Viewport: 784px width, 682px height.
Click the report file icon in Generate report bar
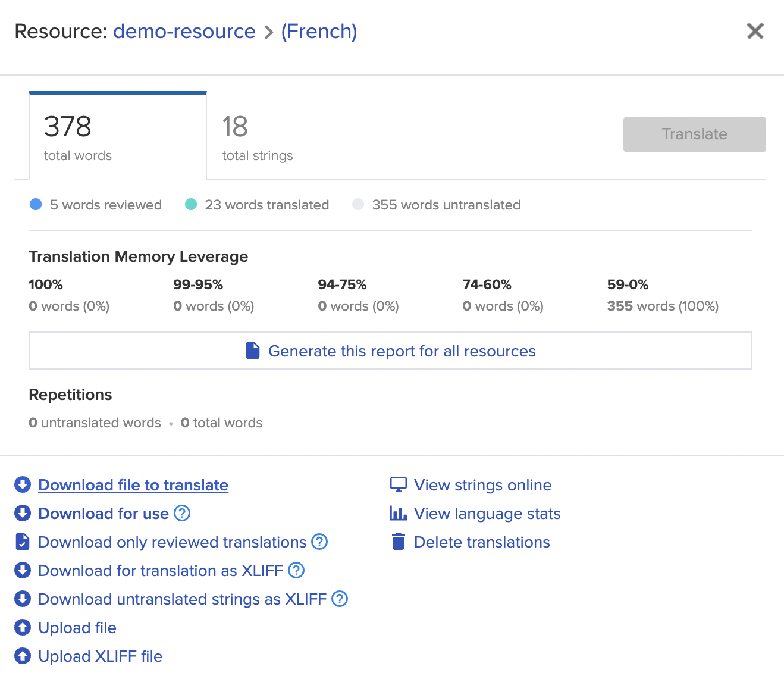pos(252,351)
